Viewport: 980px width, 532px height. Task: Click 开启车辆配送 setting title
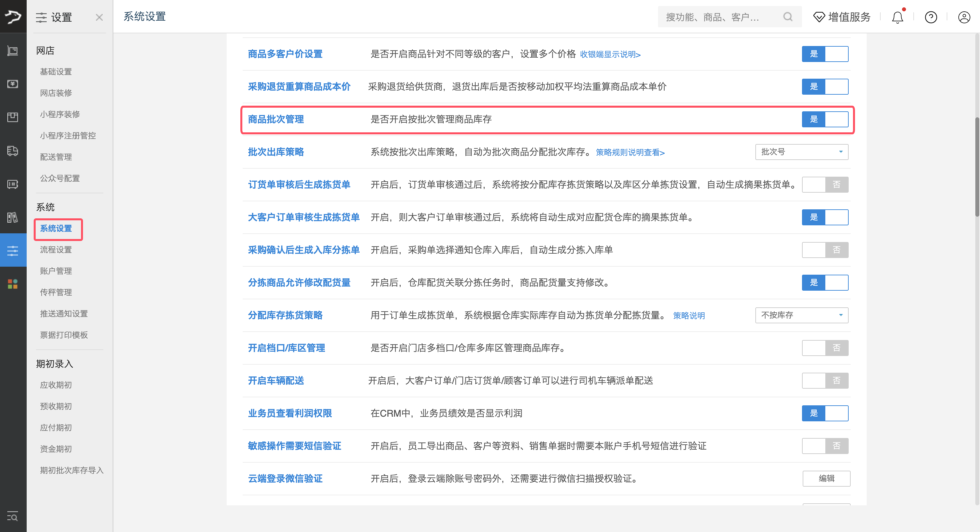[x=276, y=381]
